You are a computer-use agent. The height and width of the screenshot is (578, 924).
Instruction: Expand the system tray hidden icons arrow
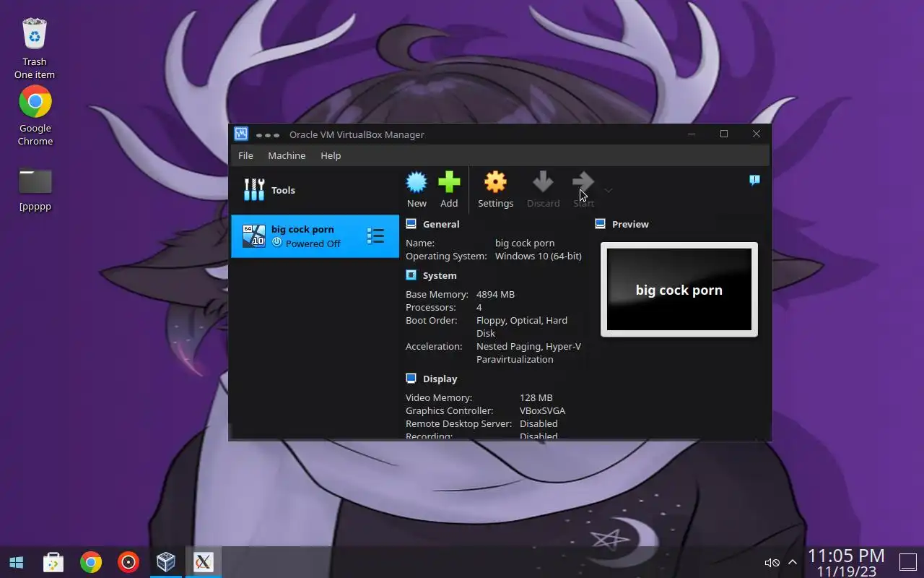(793, 562)
